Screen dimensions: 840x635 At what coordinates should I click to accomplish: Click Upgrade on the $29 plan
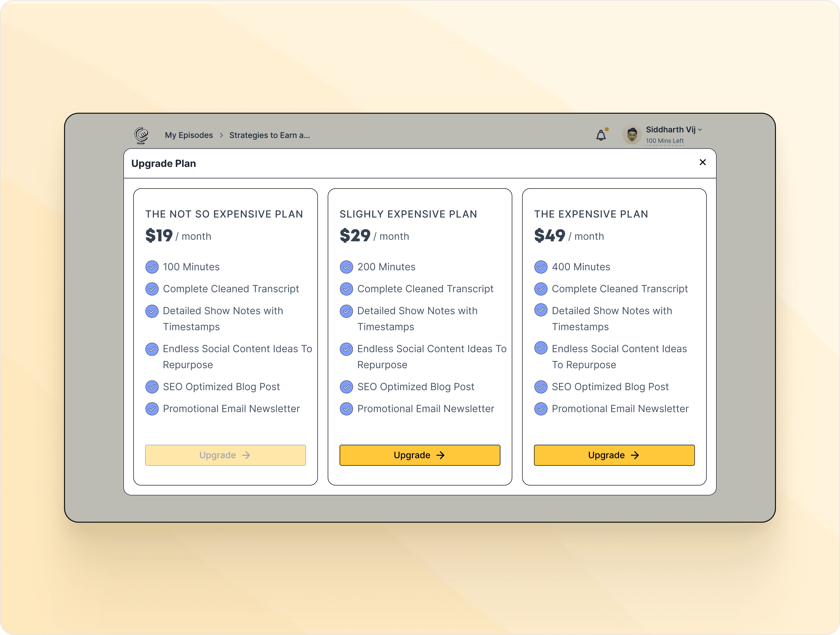(420, 455)
